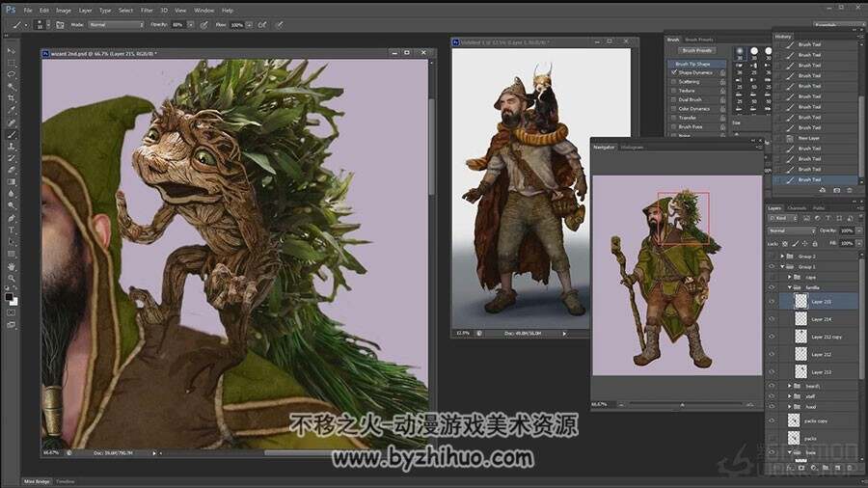The image size is (868, 488).
Task: Click the brush Opacity value field
Action: [178, 25]
